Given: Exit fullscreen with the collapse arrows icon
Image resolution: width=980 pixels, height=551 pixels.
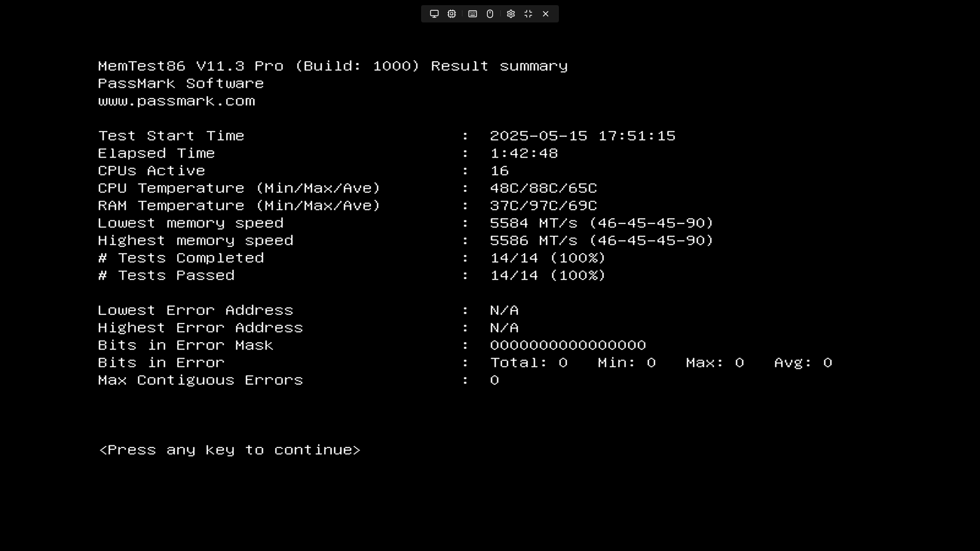Looking at the screenshot, I should coord(528,14).
